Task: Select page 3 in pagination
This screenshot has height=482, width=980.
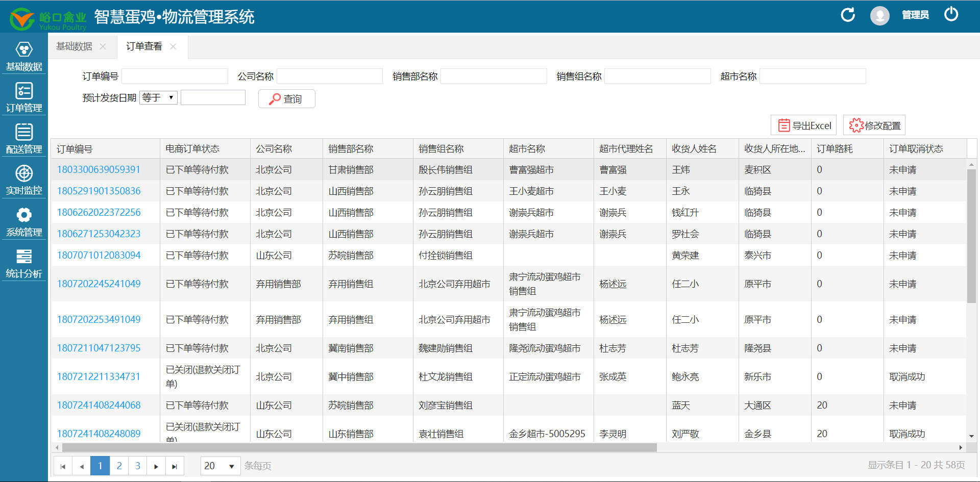Action: pyautogui.click(x=138, y=466)
